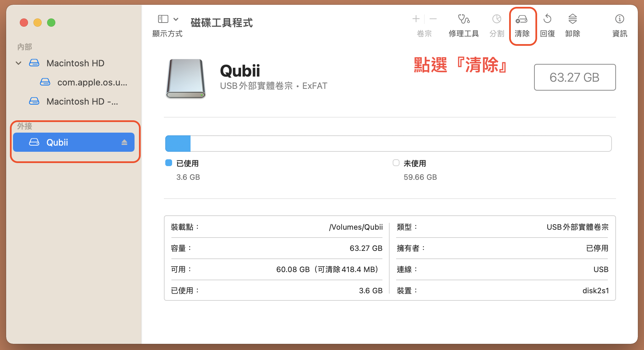Eject Qubii using the sidebar eject icon

124,142
